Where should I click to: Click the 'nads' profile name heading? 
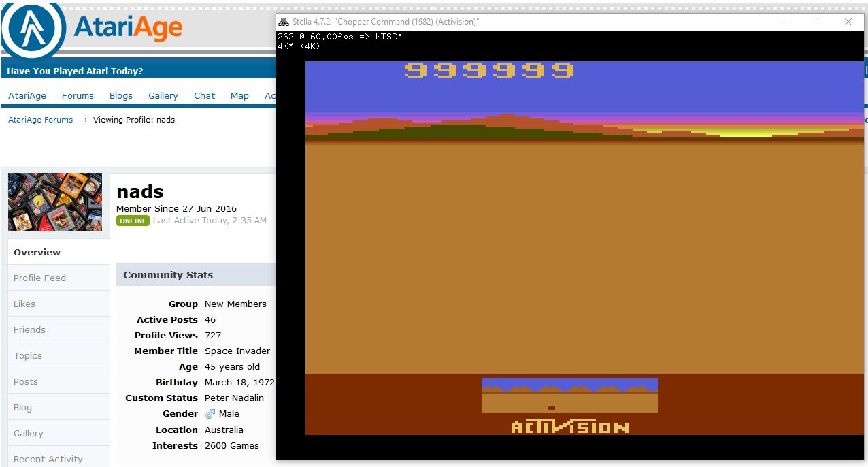(140, 193)
